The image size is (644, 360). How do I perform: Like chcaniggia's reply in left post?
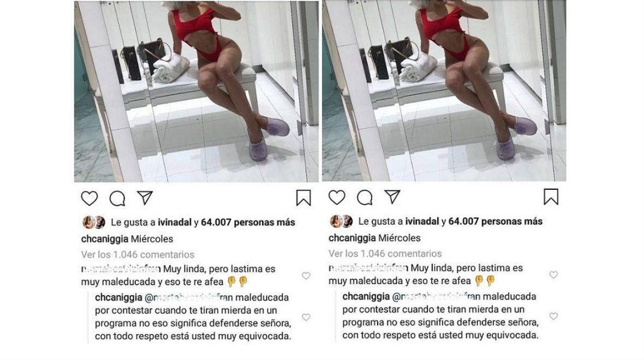click(306, 317)
